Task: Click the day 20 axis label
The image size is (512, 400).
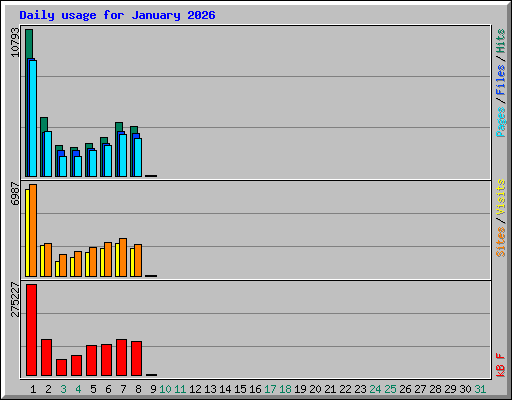Action: 315,389
